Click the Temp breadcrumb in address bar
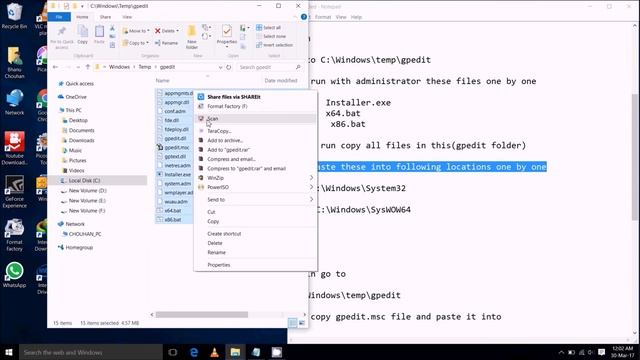The width and height of the screenshot is (640, 360). point(145,67)
